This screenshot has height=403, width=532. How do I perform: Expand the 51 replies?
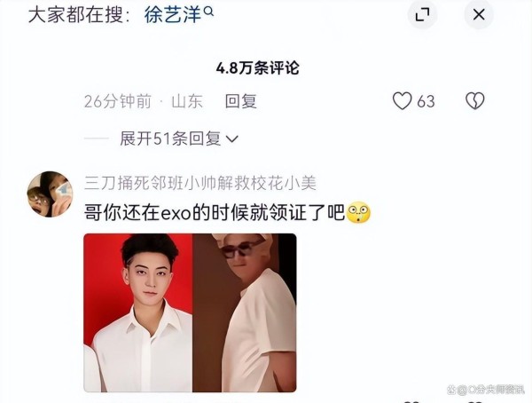179,138
